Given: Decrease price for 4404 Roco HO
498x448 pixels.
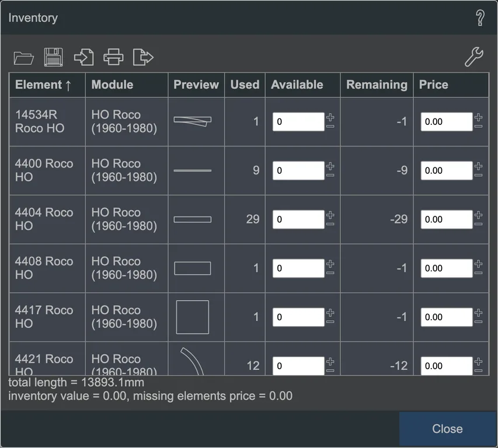Looking at the screenshot, I should (x=479, y=224).
